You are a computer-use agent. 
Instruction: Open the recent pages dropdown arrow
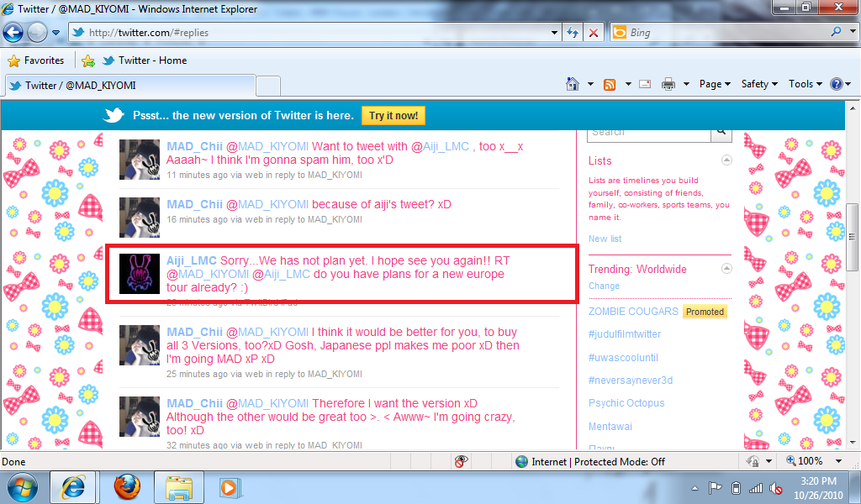coord(56,33)
